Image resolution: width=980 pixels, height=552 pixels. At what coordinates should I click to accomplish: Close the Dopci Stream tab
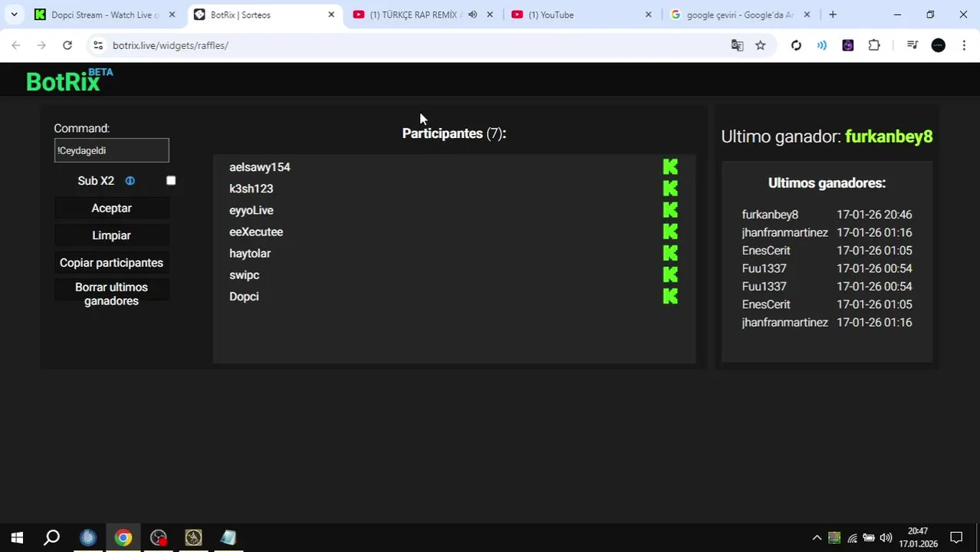click(172, 15)
